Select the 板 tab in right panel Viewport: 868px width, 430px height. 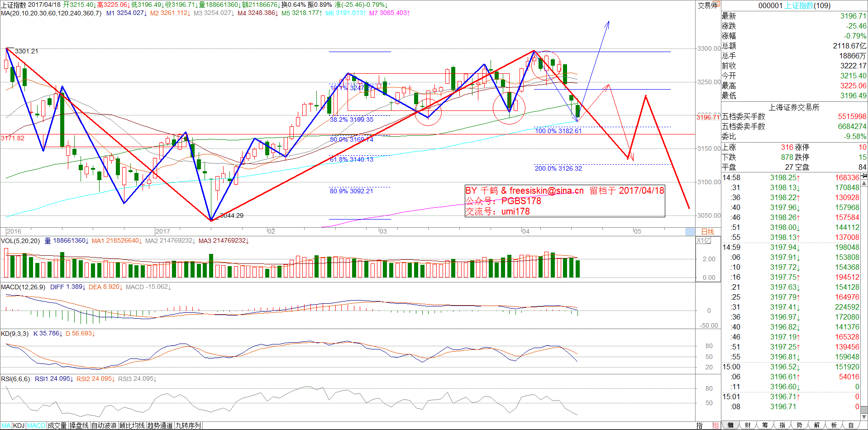click(834, 425)
